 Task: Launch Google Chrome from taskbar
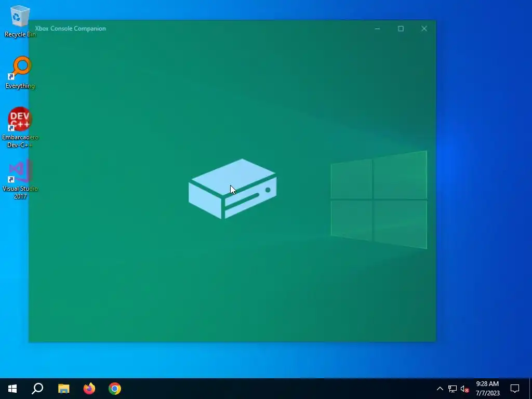pyautogui.click(x=115, y=389)
